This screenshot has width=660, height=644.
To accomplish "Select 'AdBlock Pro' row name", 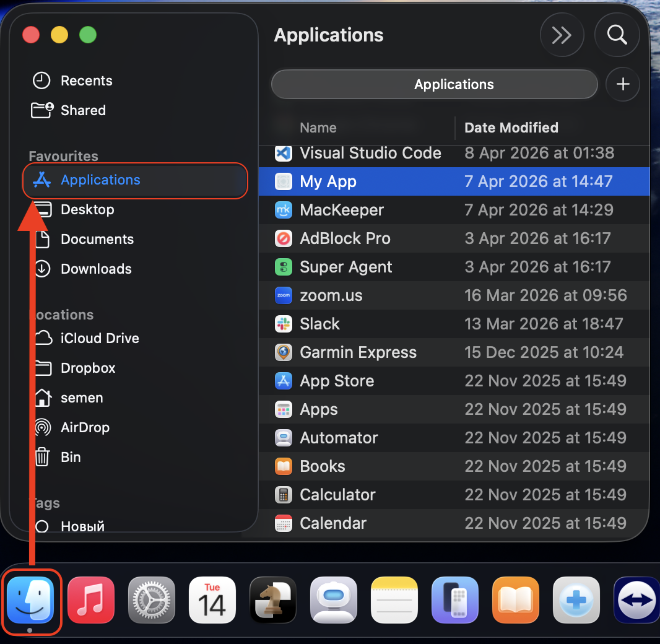I will pyautogui.click(x=345, y=238).
